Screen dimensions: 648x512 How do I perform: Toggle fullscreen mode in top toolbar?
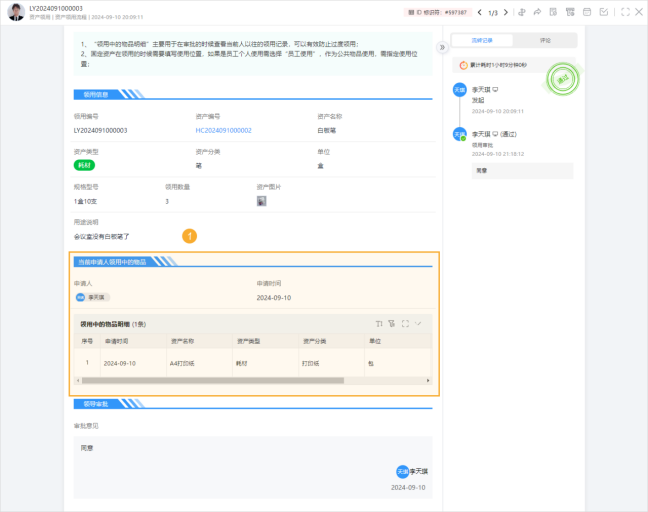tap(625, 12)
